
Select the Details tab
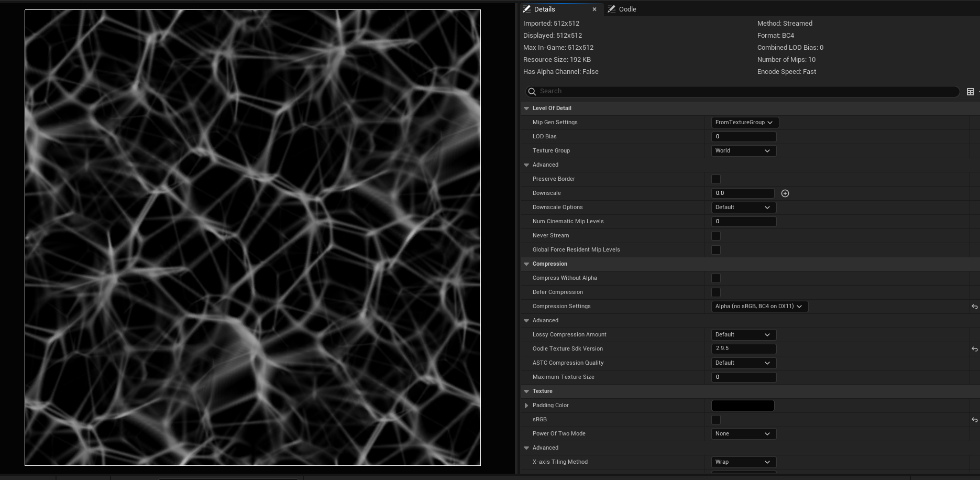click(x=544, y=9)
